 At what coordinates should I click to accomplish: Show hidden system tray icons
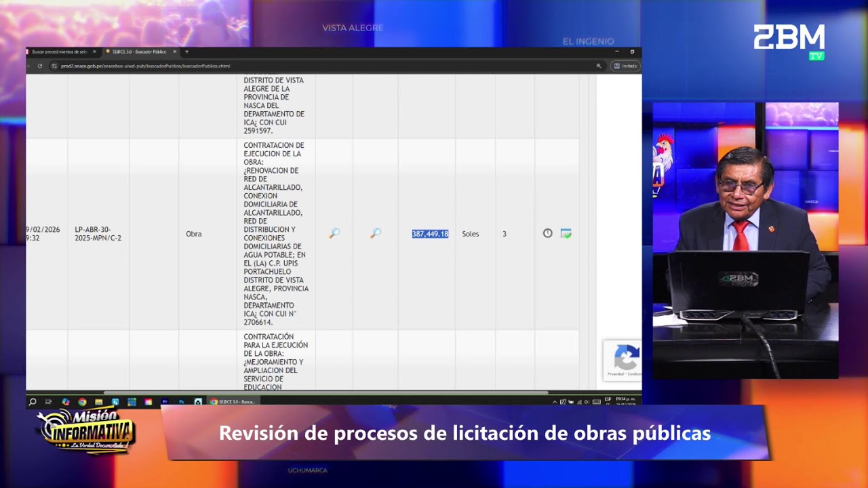pos(555,402)
